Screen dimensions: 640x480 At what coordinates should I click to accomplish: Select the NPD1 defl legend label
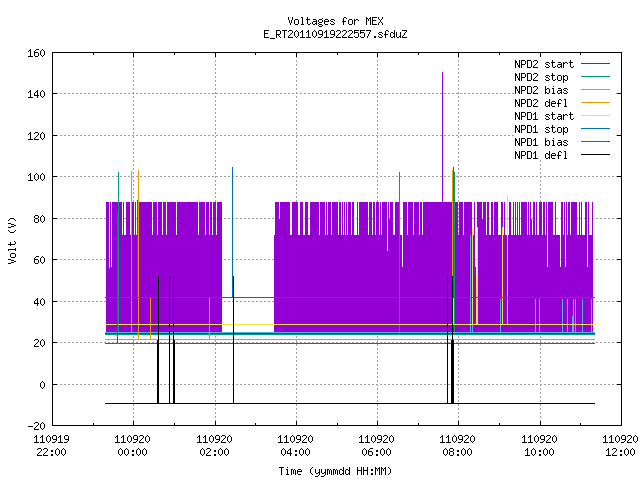coord(541,155)
